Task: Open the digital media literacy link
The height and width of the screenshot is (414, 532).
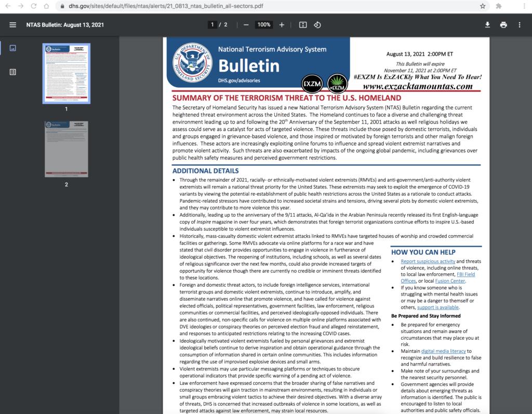Action: click(x=444, y=351)
